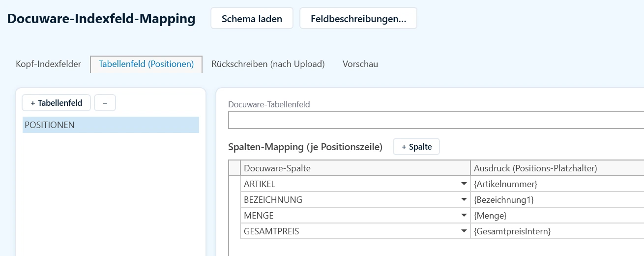Open the BEZEICHNUNG column dropdown
Image resolution: width=644 pixels, height=256 pixels.
(464, 200)
